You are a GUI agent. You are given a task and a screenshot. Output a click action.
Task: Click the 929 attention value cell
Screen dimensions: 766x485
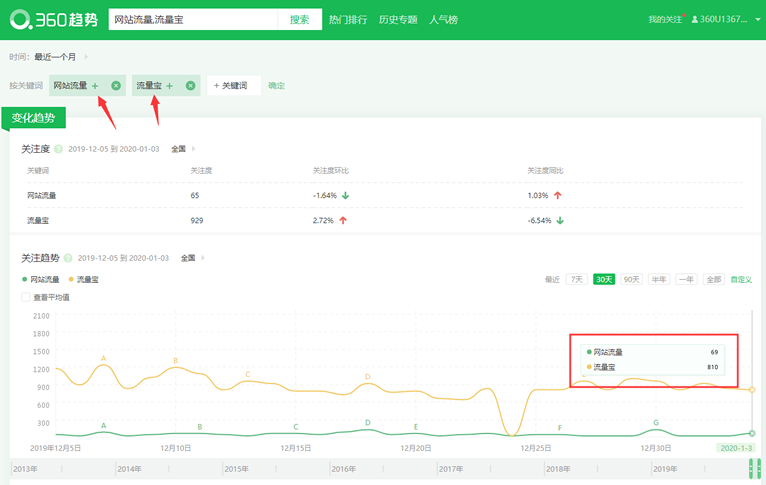(196, 220)
